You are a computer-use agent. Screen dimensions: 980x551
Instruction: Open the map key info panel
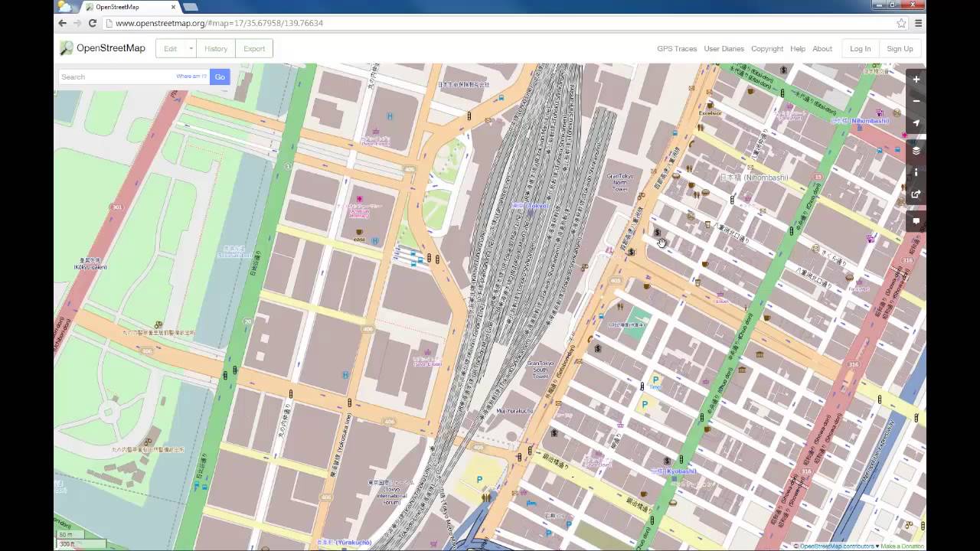click(x=916, y=173)
